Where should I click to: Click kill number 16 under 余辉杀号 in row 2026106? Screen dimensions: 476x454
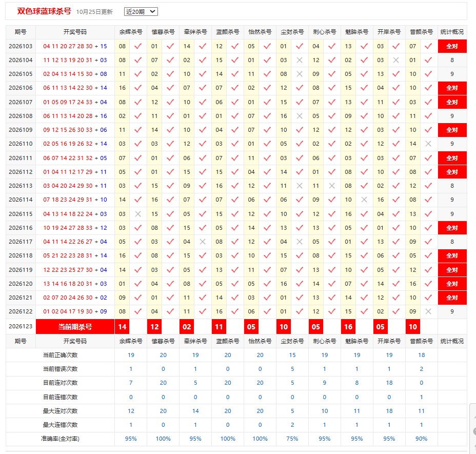pos(122,88)
